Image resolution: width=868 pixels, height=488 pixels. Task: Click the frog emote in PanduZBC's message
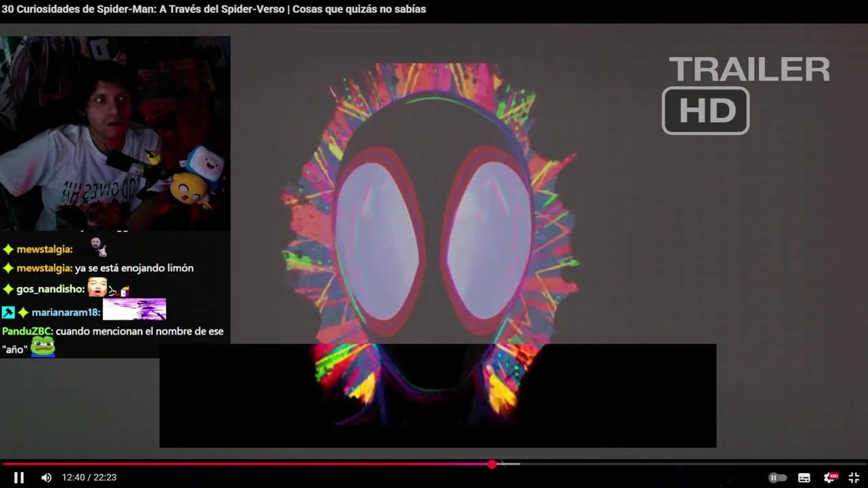[x=43, y=346]
